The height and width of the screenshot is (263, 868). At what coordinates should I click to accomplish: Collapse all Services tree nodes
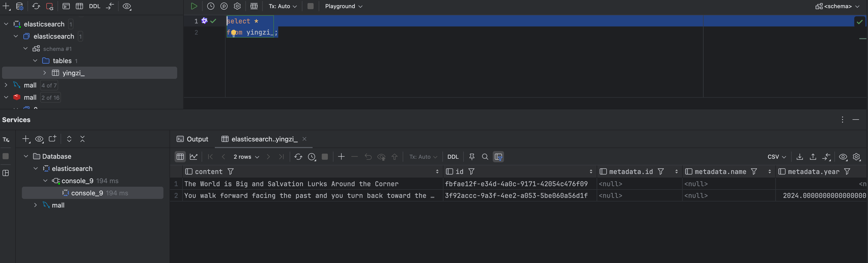[x=82, y=139]
